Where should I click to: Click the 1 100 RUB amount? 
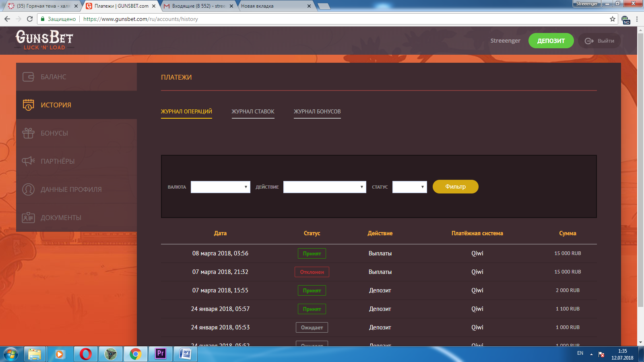[568, 309]
